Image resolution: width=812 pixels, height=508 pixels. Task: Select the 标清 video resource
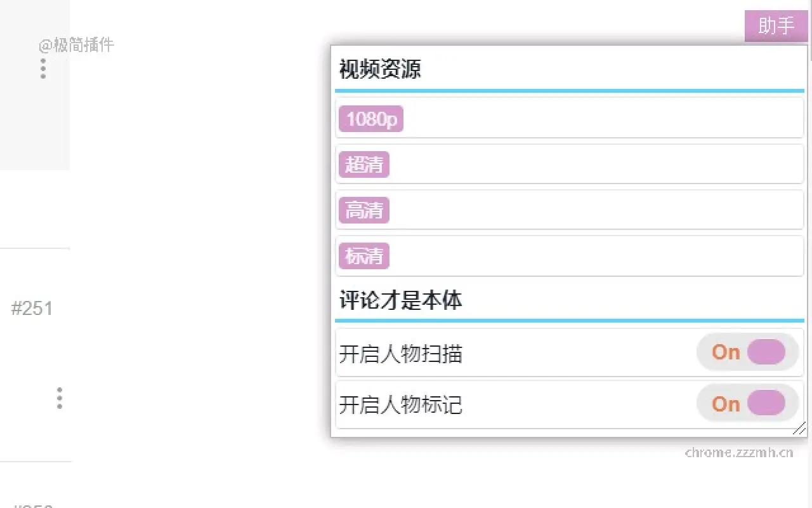point(364,256)
